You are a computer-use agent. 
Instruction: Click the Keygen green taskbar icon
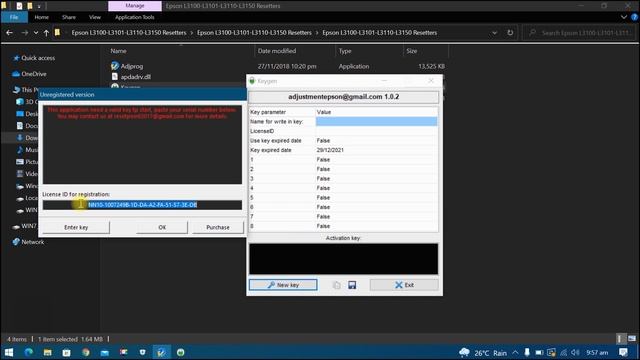[x=180, y=352]
